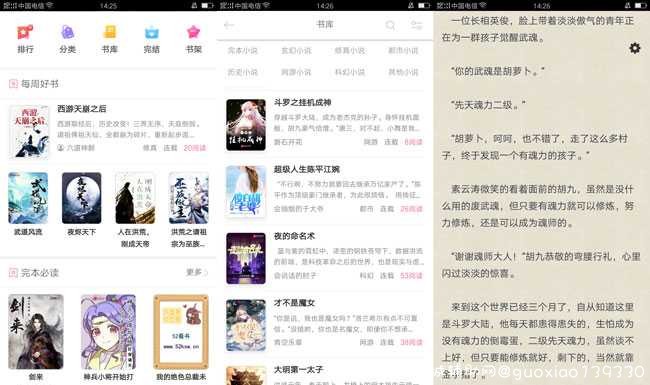Select the 其他小说 category tab
This screenshot has width=650, height=385.
(403, 72)
